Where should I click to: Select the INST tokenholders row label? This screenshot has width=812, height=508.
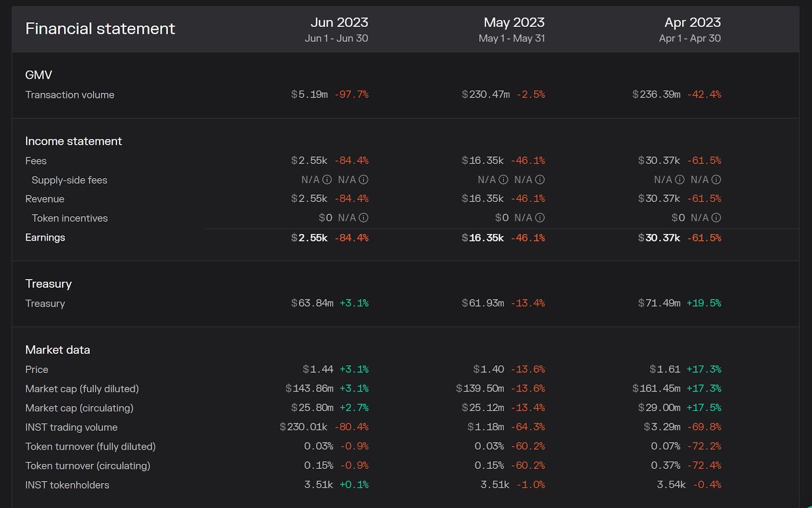point(67,485)
